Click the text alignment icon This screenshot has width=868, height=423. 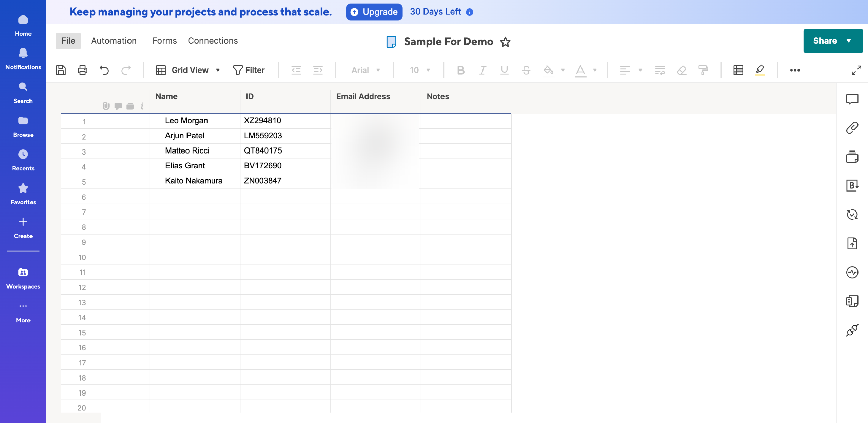tap(625, 70)
